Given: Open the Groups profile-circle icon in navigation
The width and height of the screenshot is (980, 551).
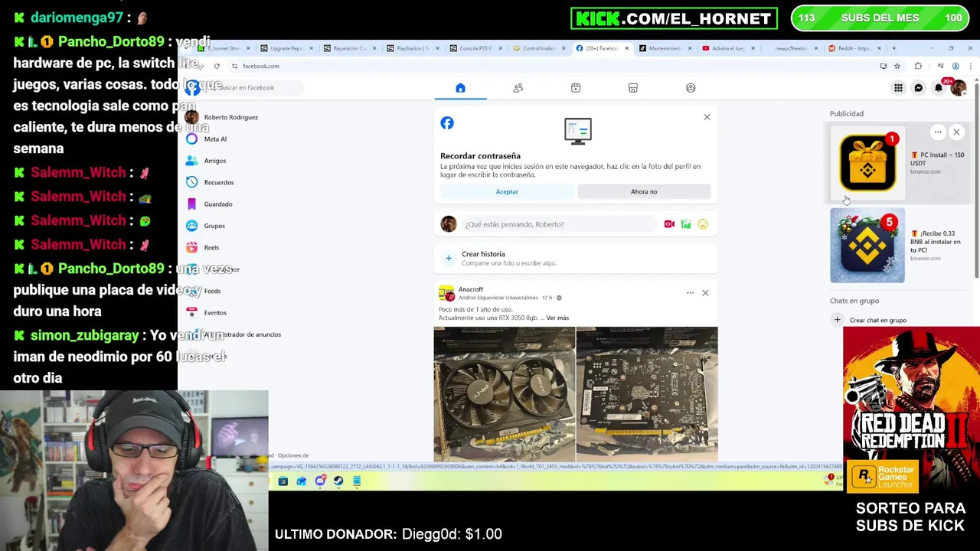Looking at the screenshot, I should pos(691,88).
